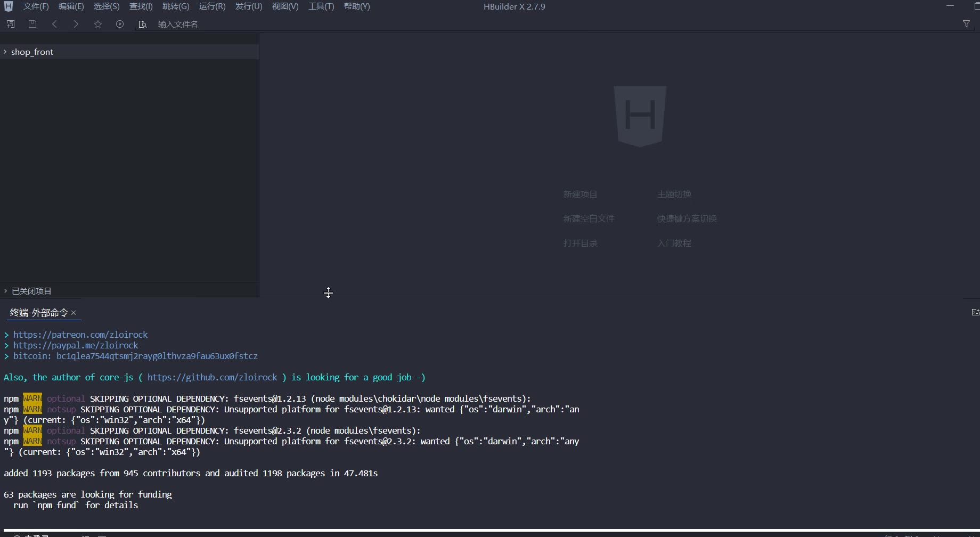Click the 'added 1193 packages' terminal line
The width and height of the screenshot is (980, 537).
tap(191, 473)
